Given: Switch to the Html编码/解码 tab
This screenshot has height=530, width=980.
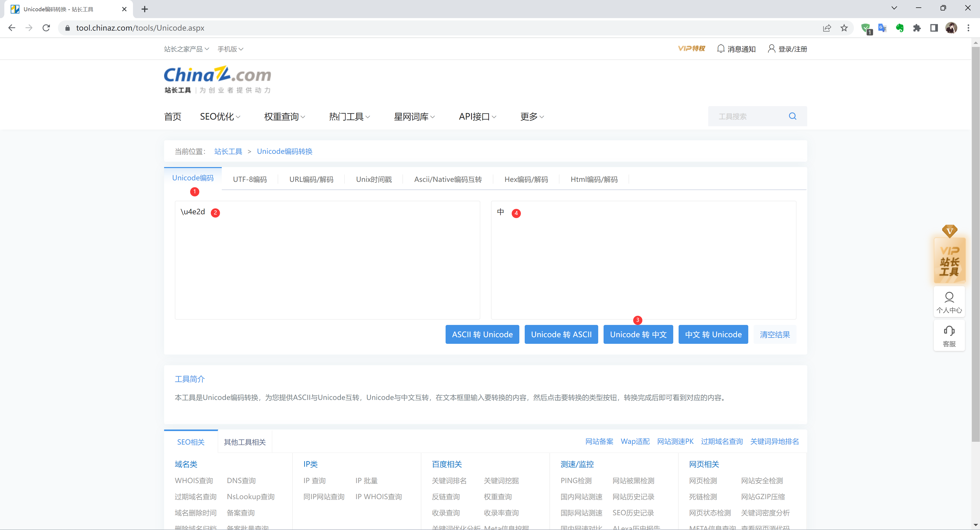Looking at the screenshot, I should 594,179.
